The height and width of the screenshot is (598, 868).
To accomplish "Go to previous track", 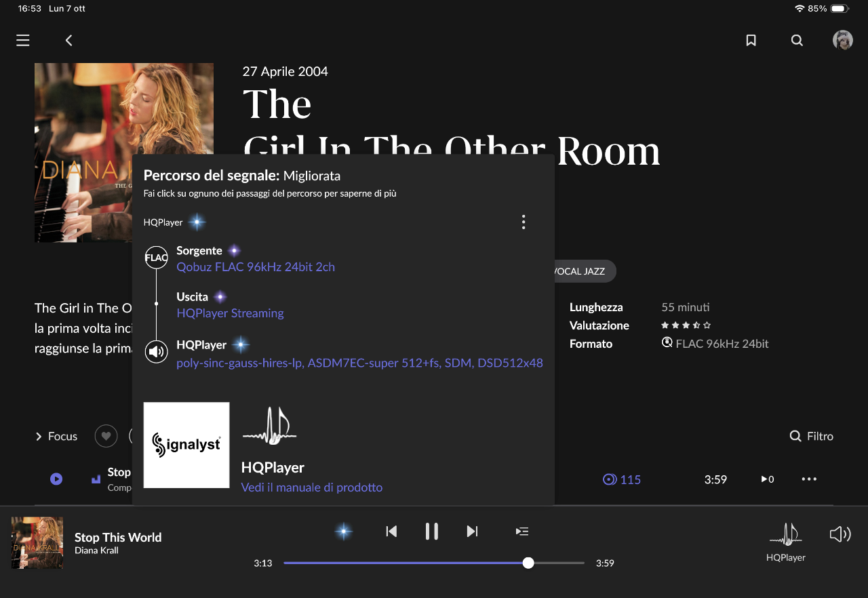I will click(391, 532).
